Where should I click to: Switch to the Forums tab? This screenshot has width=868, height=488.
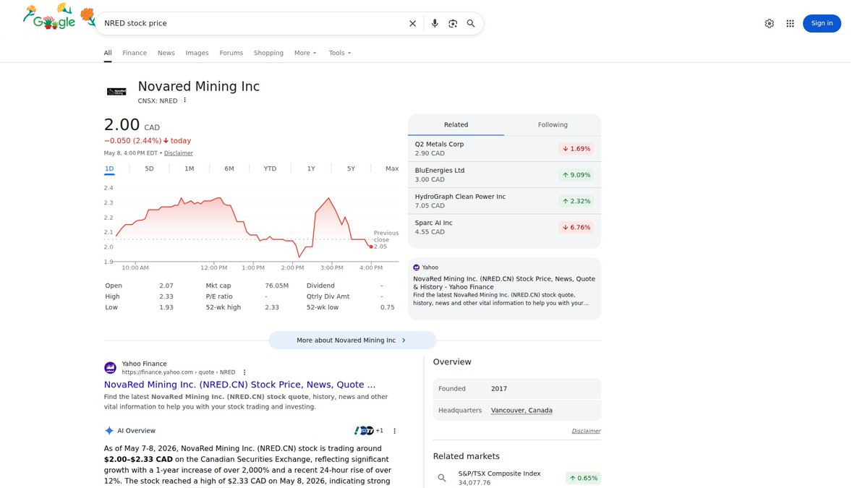(231, 53)
